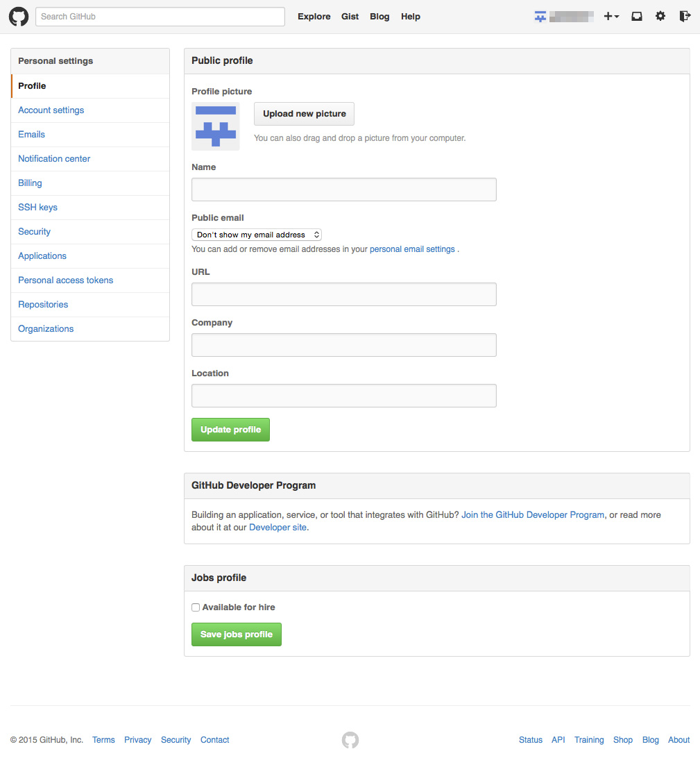
Task: Click the settings gear icon
Action: click(660, 16)
